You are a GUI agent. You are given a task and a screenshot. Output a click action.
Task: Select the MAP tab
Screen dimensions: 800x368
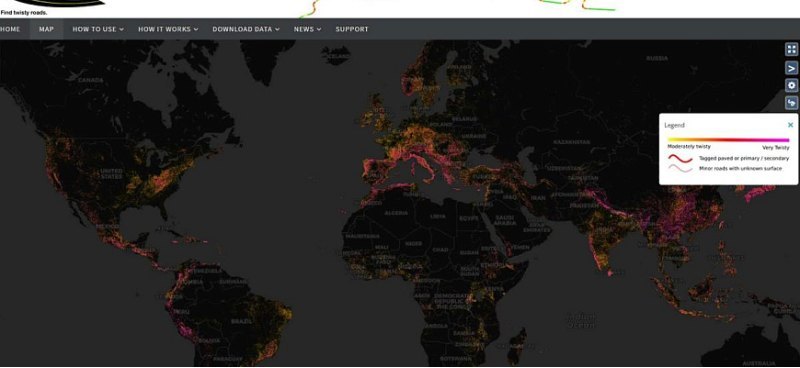(x=46, y=29)
